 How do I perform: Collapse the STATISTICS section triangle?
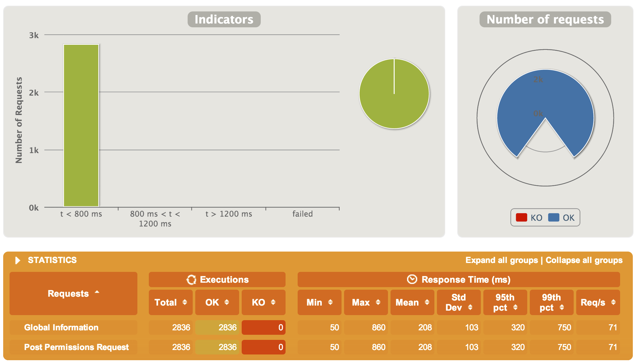(18, 260)
